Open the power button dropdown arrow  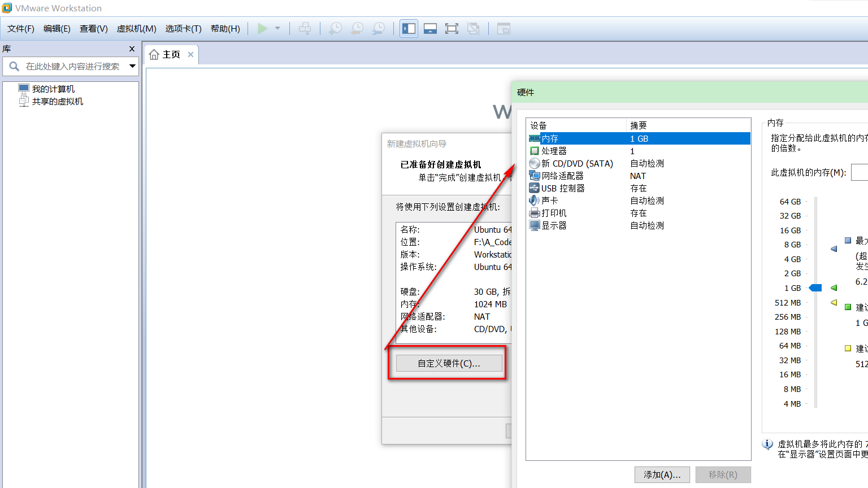tap(276, 28)
